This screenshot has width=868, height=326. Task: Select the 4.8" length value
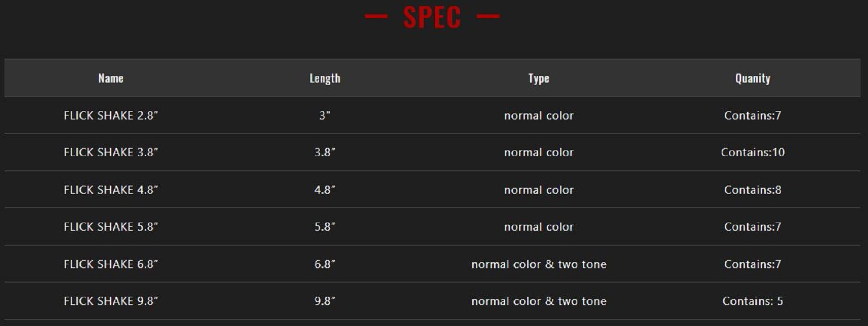click(x=325, y=190)
